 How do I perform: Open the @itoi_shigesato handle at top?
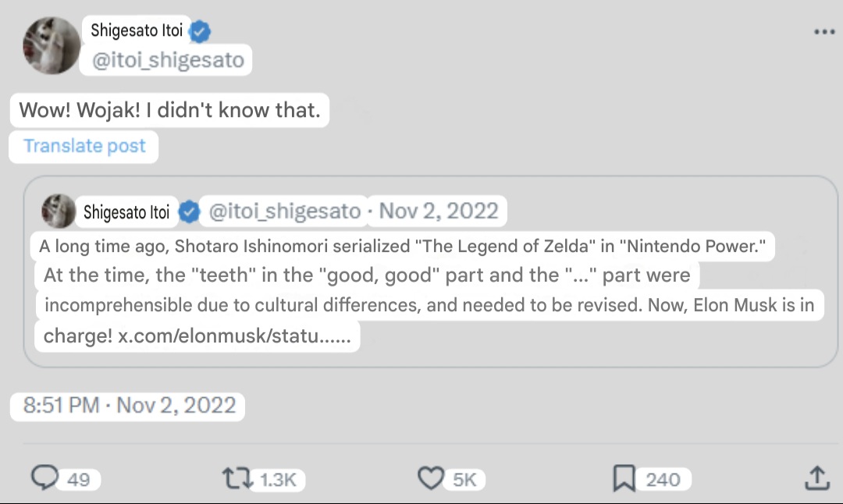point(167,60)
